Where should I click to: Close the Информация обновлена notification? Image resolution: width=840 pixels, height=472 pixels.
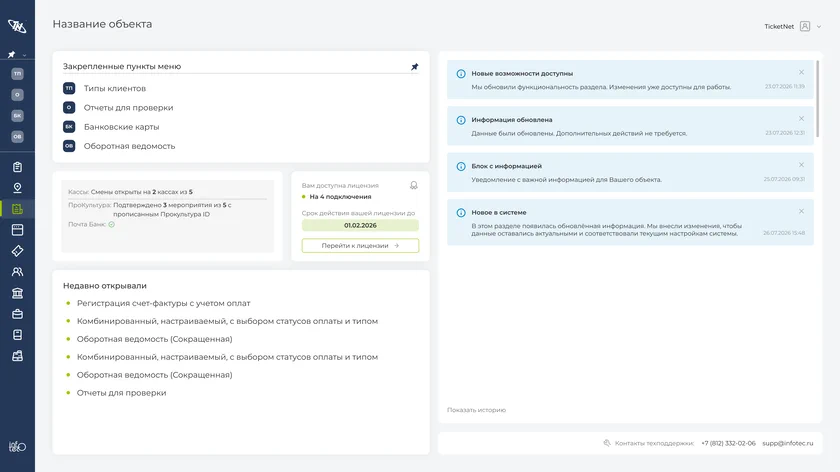(801, 118)
